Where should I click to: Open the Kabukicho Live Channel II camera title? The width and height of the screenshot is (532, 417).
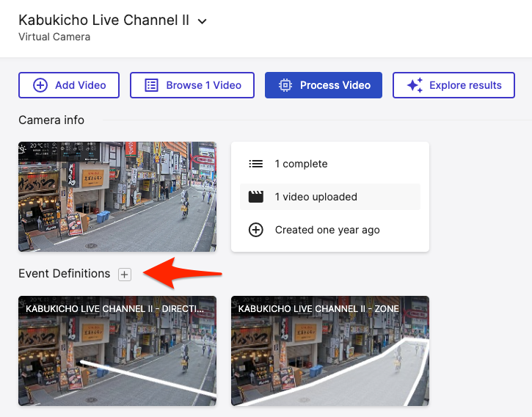coord(103,21)
